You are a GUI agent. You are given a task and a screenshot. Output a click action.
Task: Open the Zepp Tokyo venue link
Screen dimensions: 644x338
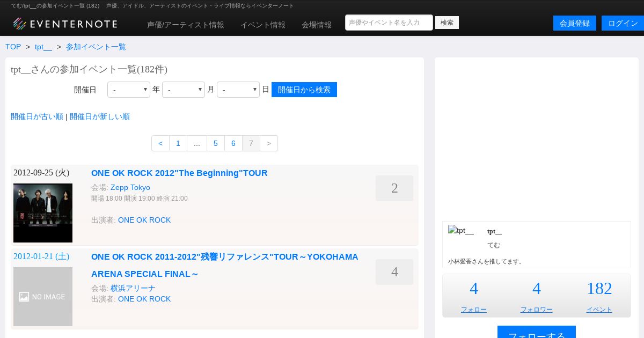[130, 187]
